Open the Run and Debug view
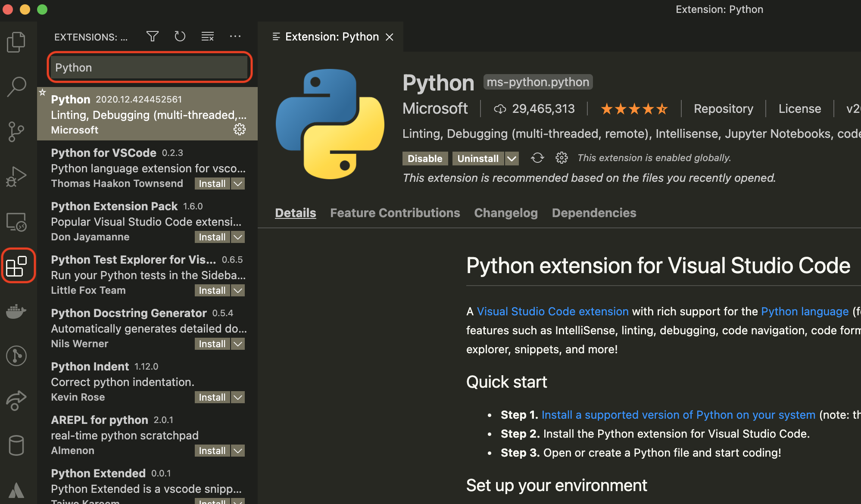Screen dimensions: 861x504 [16, 176]
